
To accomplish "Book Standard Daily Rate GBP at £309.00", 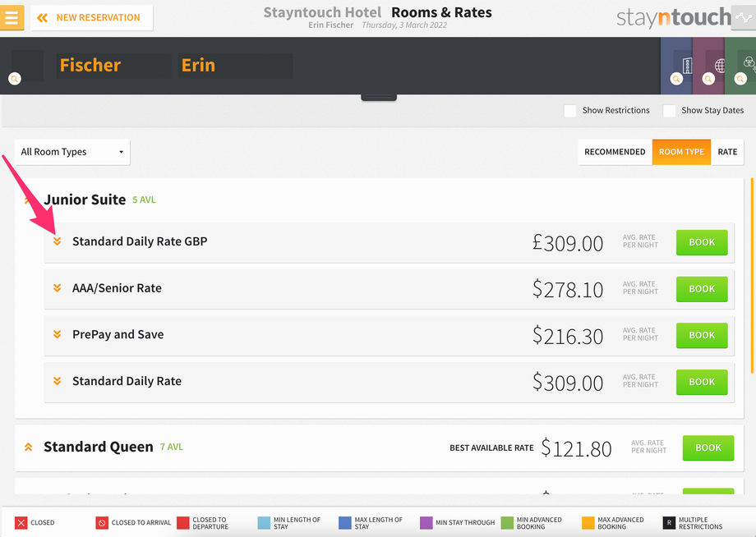I will coord(702,242).
